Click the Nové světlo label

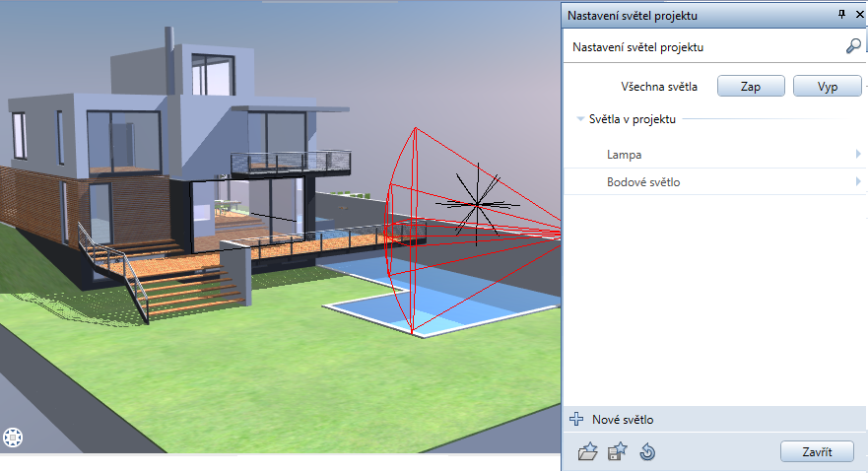pyautogui.click(x=621, y=420)
